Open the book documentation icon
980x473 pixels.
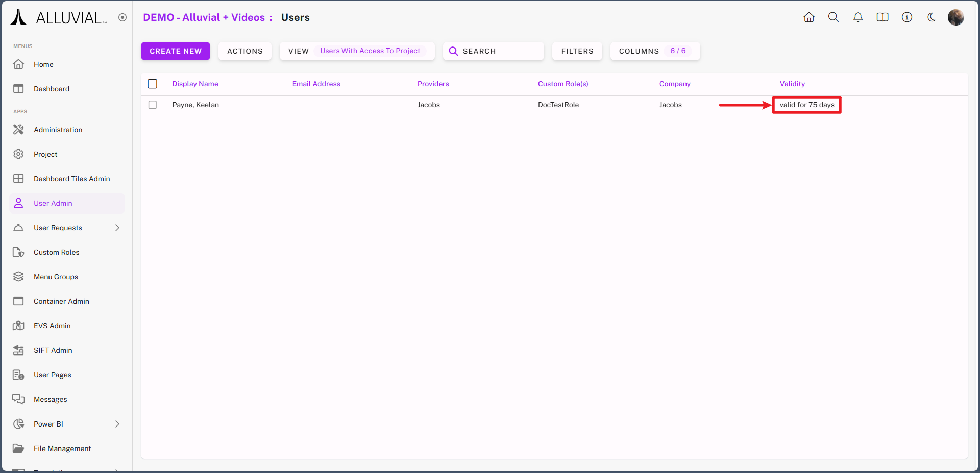click(883, 17)
